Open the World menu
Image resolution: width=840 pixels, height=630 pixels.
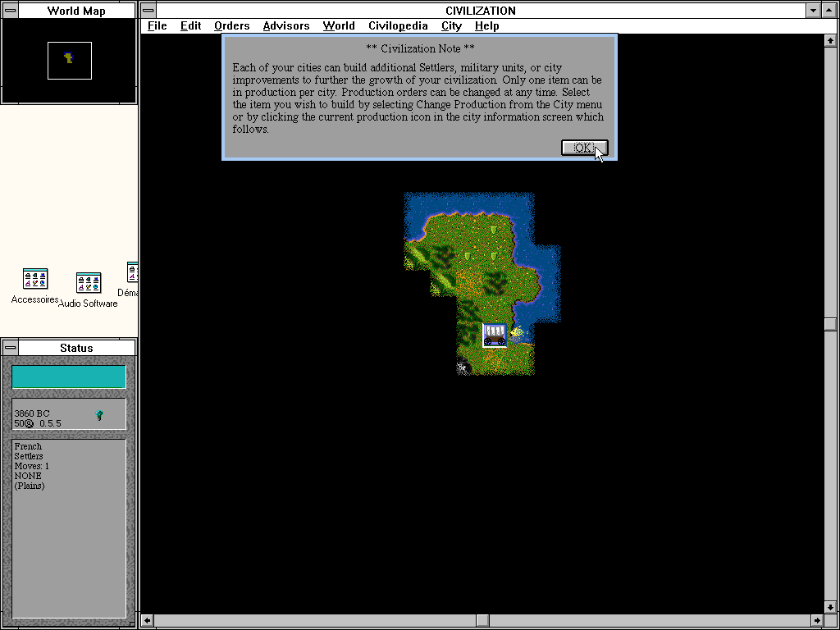pyautogui.click(x=339, y=25)
